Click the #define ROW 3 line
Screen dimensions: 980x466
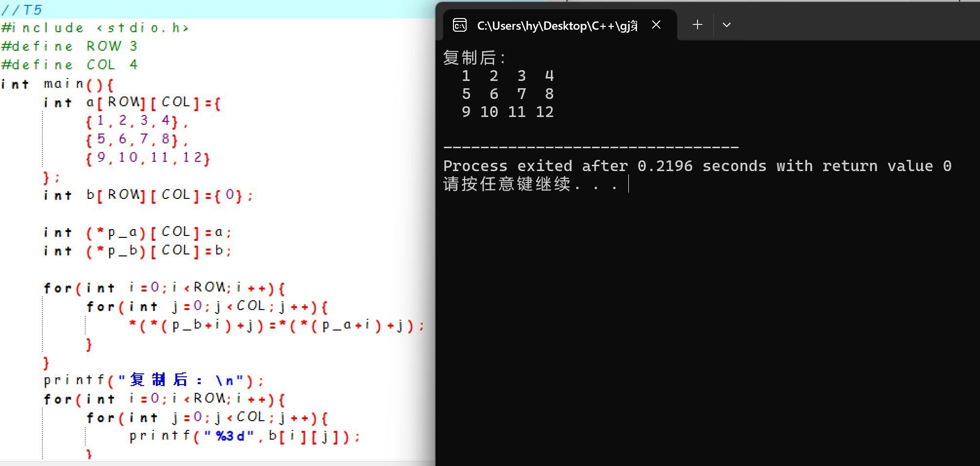(69, 46)
